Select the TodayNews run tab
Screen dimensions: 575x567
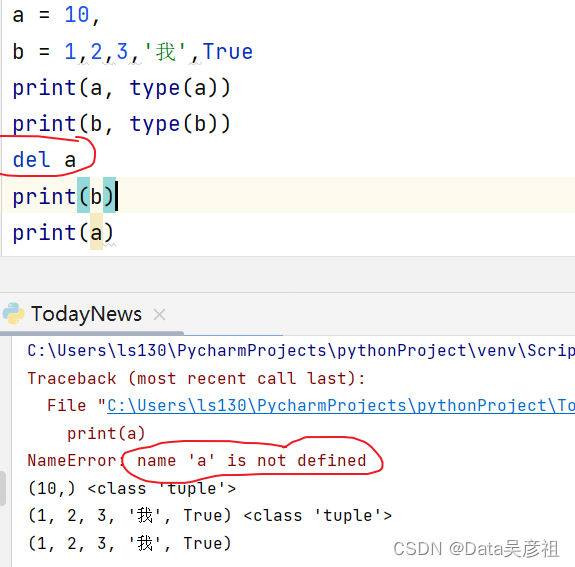(x=86, y=314)
